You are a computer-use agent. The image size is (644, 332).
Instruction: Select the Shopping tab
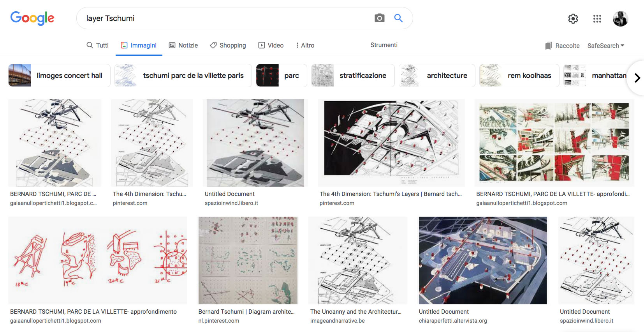[x=228, y=45]
